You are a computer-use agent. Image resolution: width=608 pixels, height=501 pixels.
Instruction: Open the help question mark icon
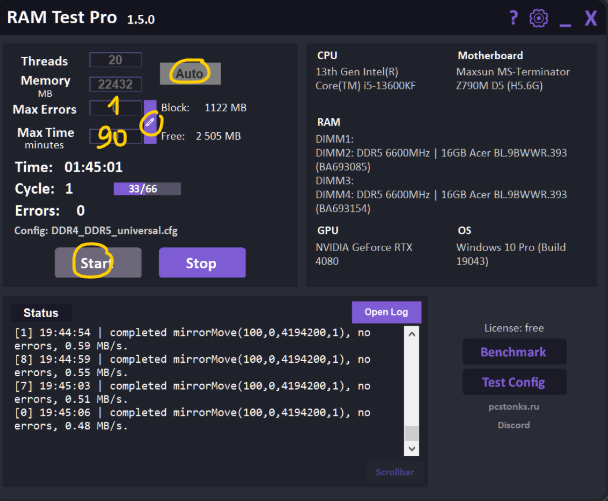click(x=513, y=18)
